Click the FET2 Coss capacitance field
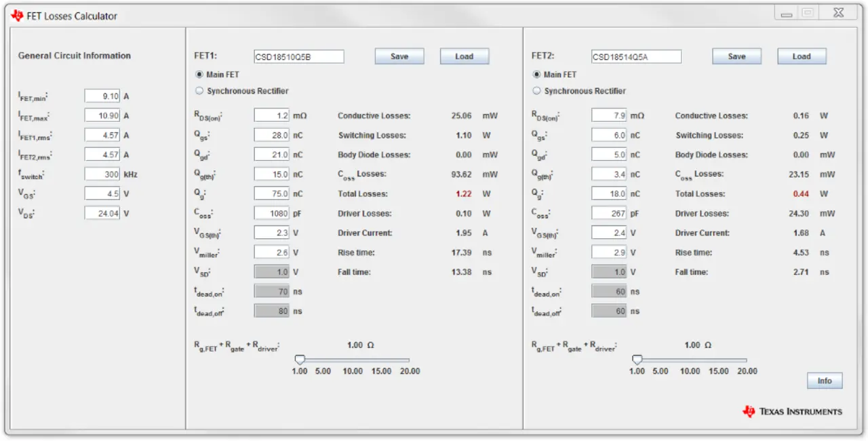This screenshot has height=441, width=868. point(609,214)
